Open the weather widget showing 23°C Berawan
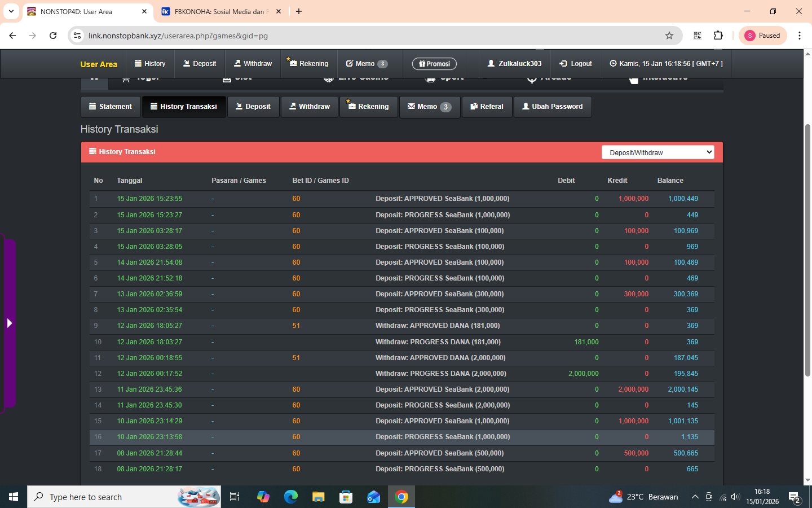812x508 pixels. pos(643,497)
